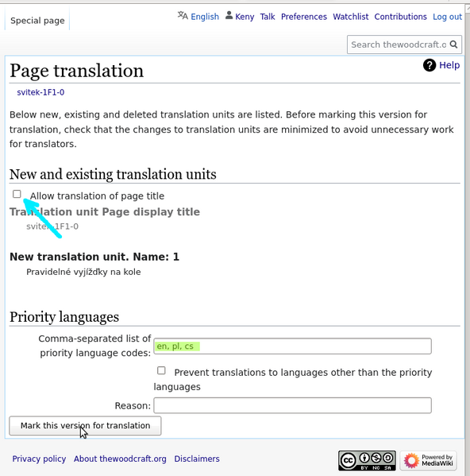Open the svitek-1F1-0 page link
The height and width of the screenshot is (476, 470).
click(40, 92)
